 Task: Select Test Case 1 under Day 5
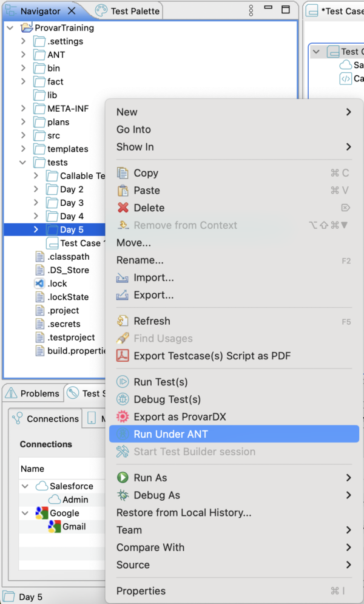click(74, 243)
